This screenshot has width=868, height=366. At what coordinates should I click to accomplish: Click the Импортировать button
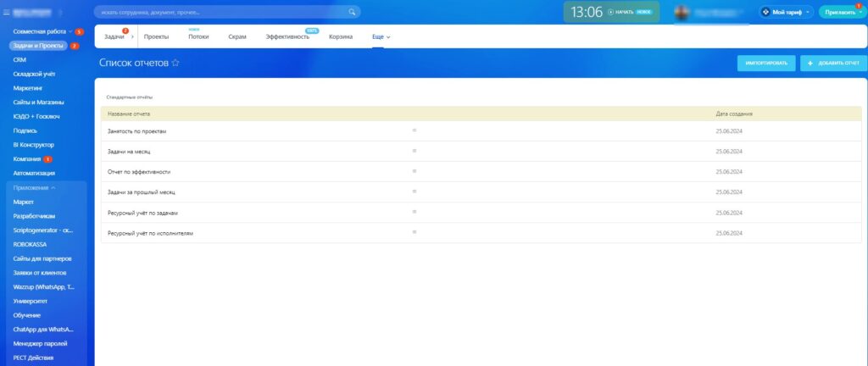[766, 63]
